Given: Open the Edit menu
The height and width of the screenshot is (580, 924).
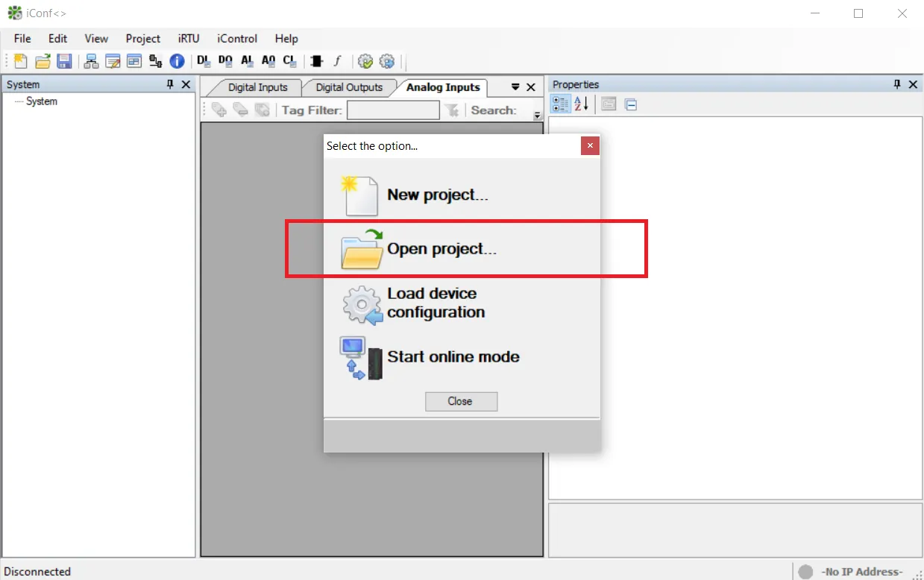Looking at the screenshot, I should pyautogui.click(x=57, y=39).
